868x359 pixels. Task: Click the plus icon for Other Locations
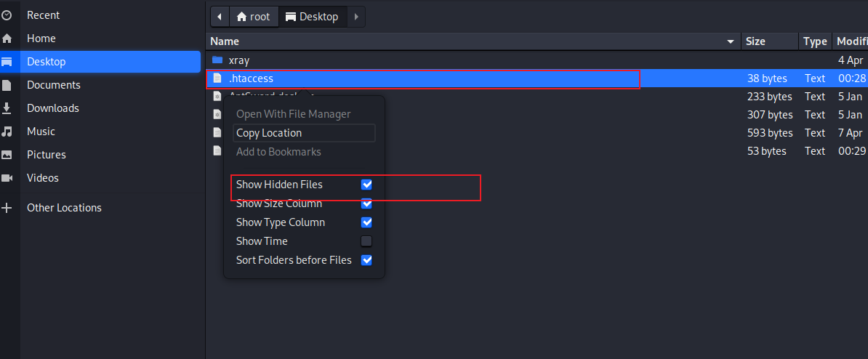[x=7, y=208]
